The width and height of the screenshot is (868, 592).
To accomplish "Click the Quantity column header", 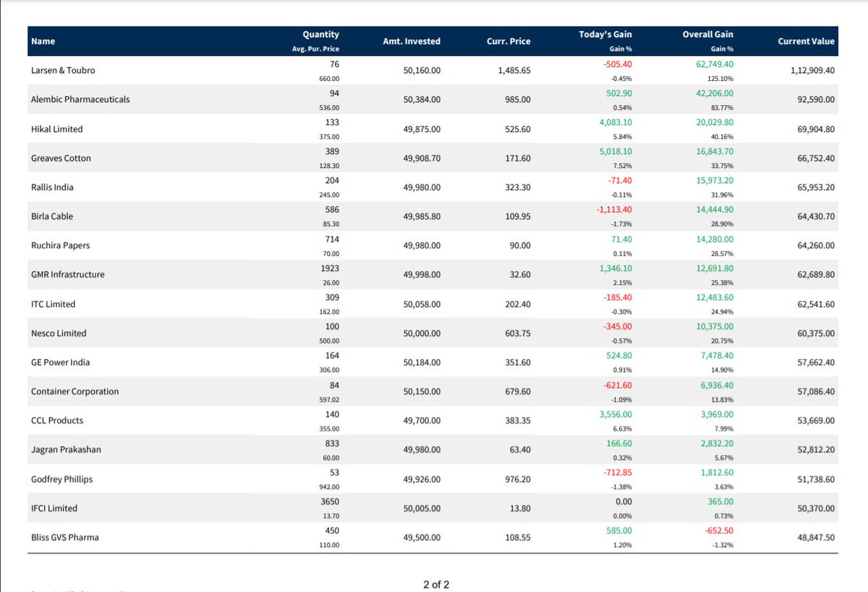I will click(321, 35).
